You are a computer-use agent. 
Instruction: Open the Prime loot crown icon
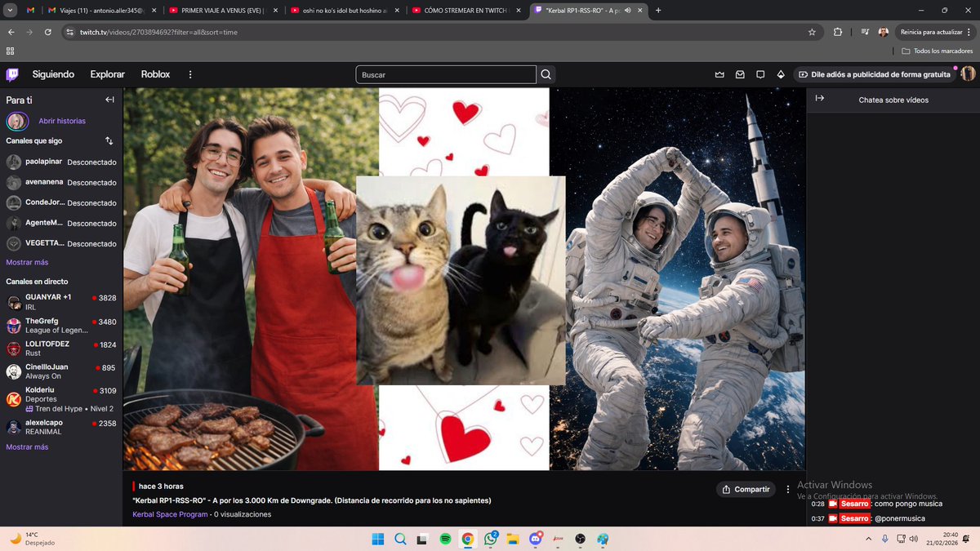719,74
